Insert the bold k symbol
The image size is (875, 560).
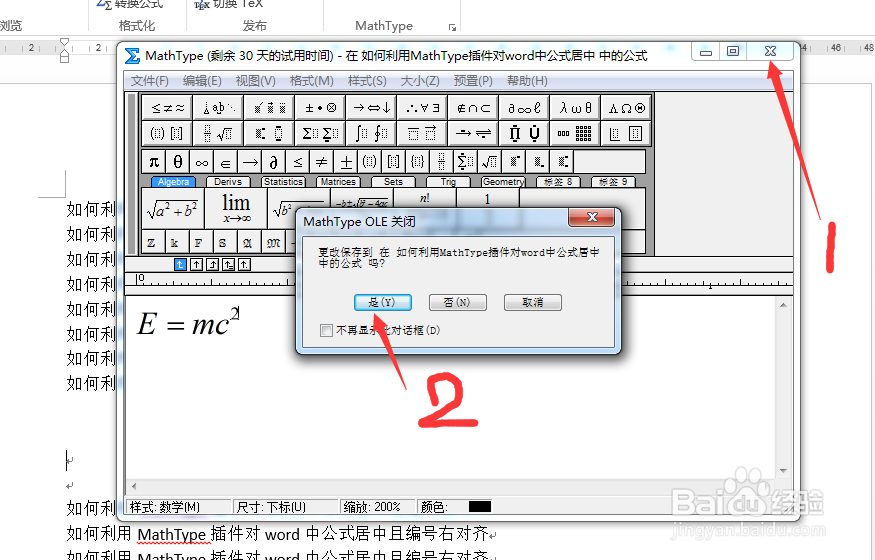tap(175, 243)
